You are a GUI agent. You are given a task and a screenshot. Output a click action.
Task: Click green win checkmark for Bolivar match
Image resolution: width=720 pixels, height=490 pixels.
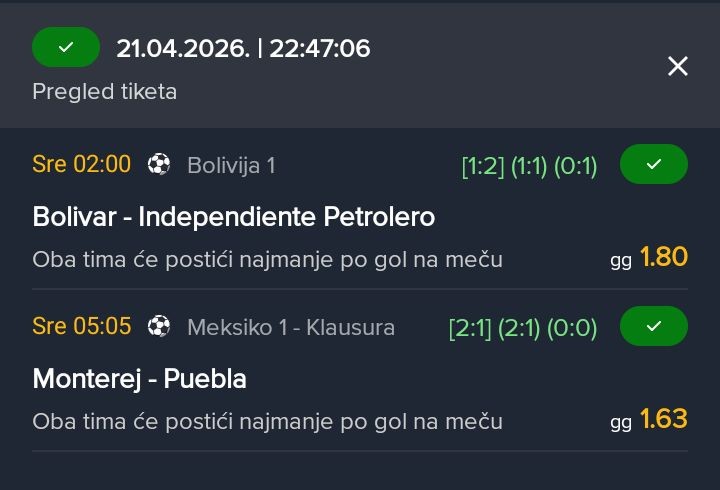[654, 164]
